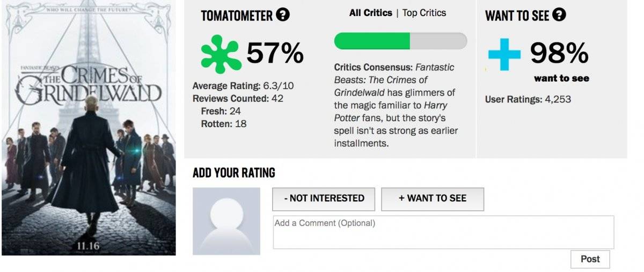
Task: Click the 57% Tomatometer score
Action: (275, 53)
